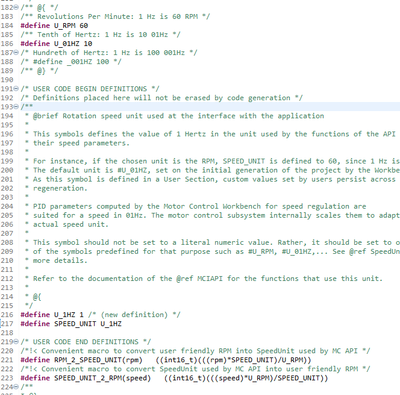The width and height of the screenshot is (400, 395).
Task: Click the 'USER CODE BEGIN DEFINITIONS' comment
Action: click(x=90, y=89)
